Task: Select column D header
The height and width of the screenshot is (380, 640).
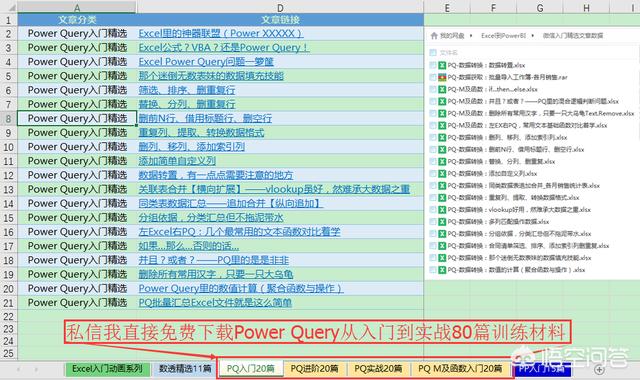Action: click(280, 7)
